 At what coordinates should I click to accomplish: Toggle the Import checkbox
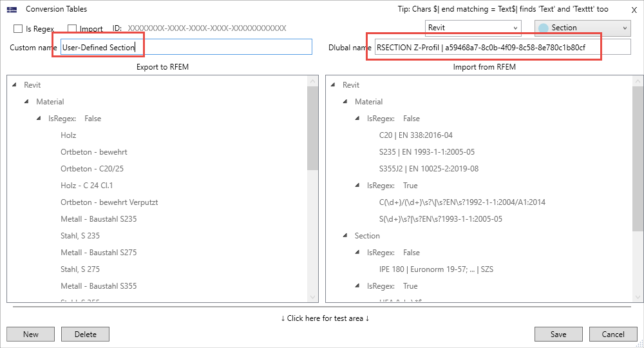[72, 28]
